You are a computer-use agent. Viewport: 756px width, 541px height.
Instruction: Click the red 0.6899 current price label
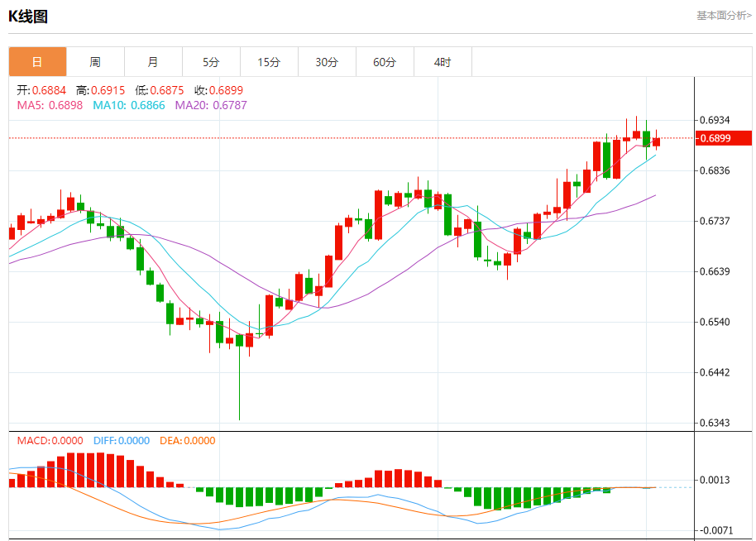tap(723, 138)
